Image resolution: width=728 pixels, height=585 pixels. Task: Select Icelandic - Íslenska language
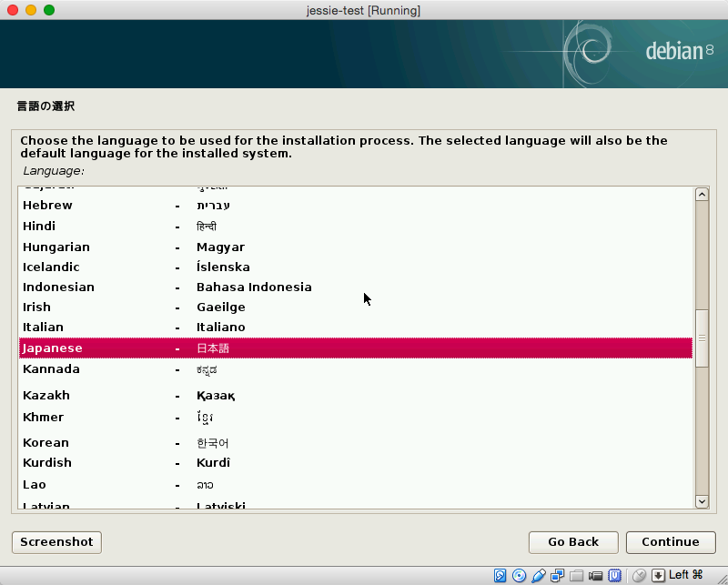tap(356, 267)
